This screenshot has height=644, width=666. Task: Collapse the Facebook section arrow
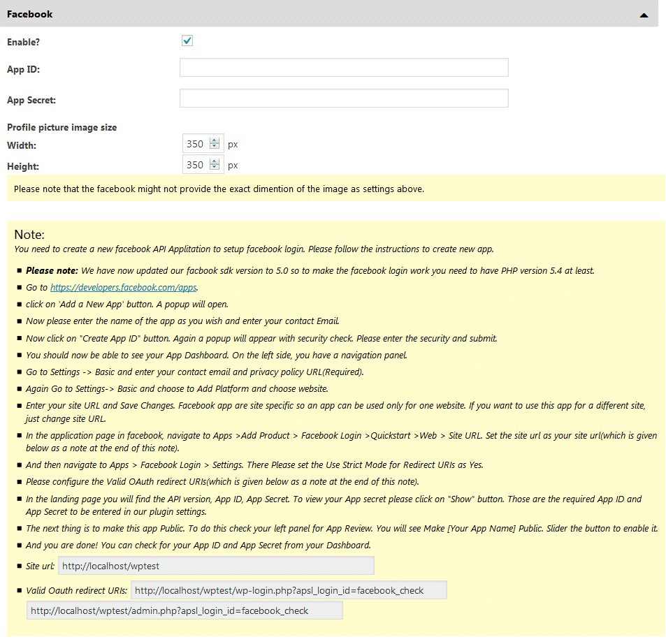(x=644, y=15)
